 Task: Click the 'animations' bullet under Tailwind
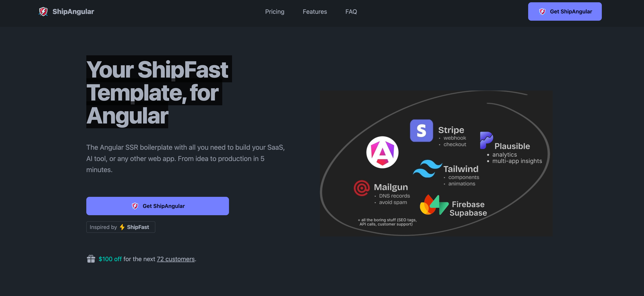coord(461,184)
